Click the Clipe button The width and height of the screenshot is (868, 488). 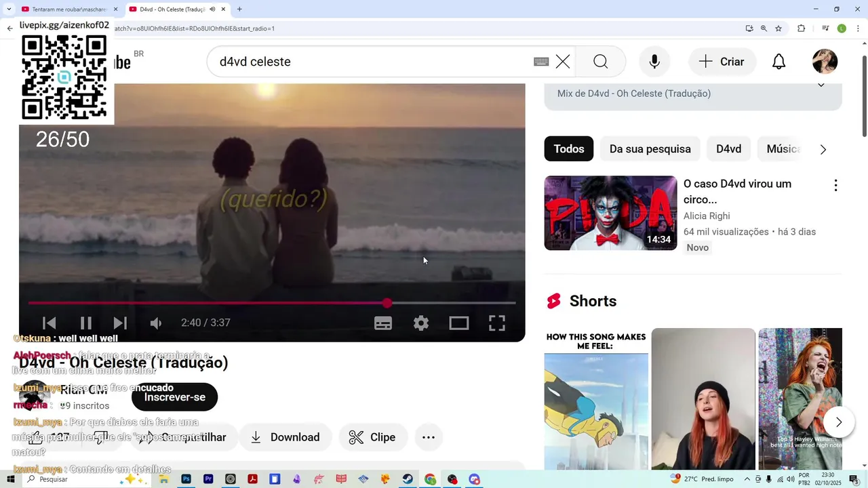pyautogui.click(x=373, y=438)
